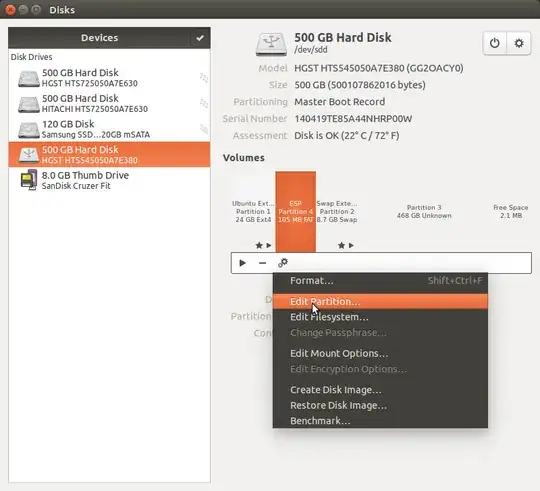Close the Disks window
Viewport: 540px width, 491px height.
[10, 10]
